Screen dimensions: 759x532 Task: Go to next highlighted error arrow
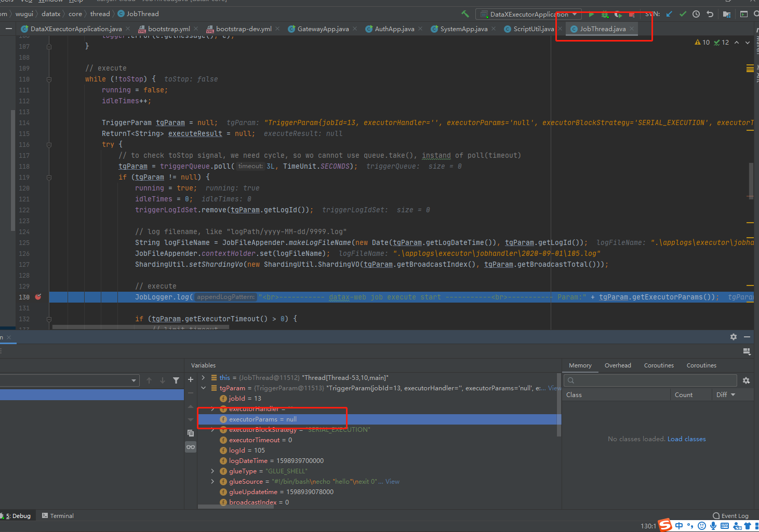[748, 43]
